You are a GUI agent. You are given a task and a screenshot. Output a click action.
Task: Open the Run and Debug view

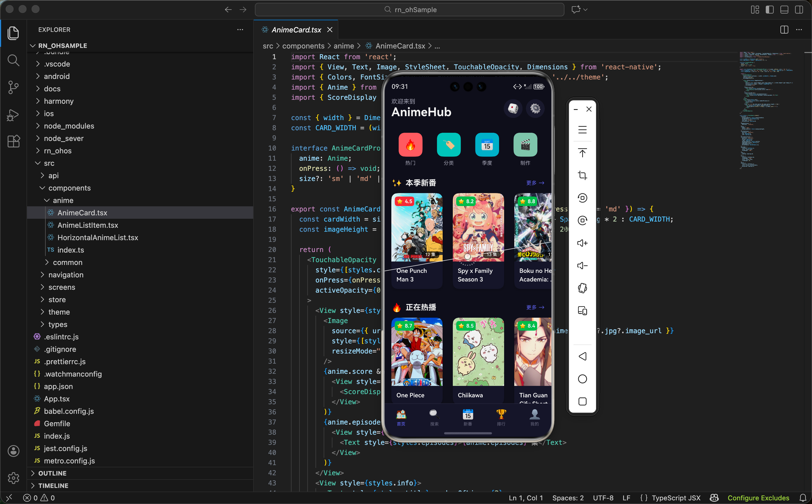(x=13, y=115)
